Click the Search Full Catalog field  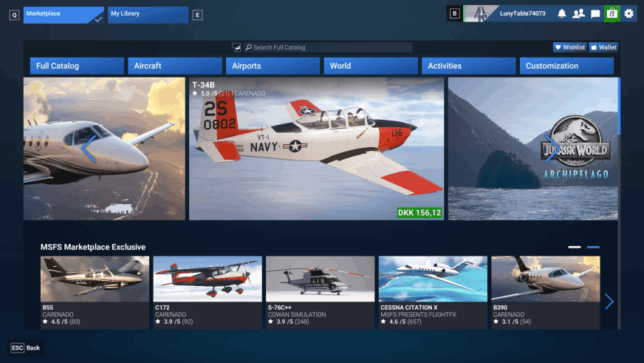point(328,47)
